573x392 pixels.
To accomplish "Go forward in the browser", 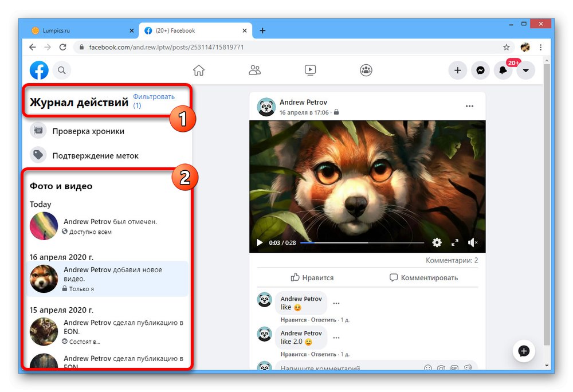I will [48, 47].
